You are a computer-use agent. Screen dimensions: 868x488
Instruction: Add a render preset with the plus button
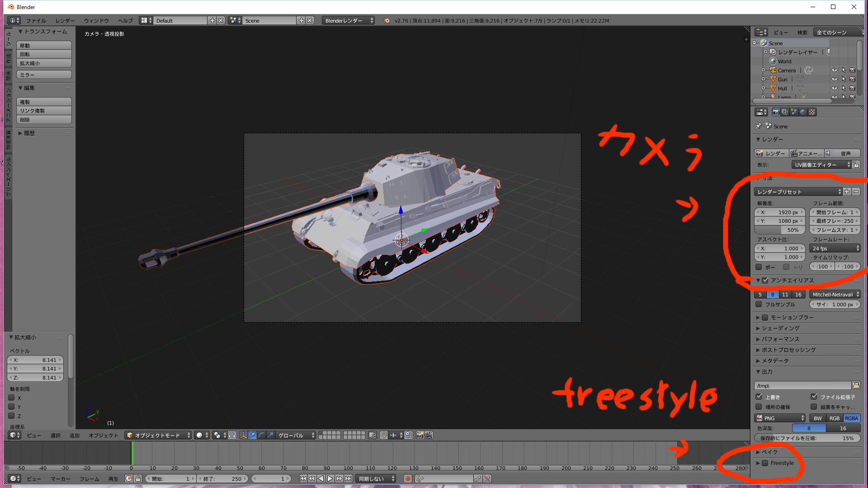point(847,192)
